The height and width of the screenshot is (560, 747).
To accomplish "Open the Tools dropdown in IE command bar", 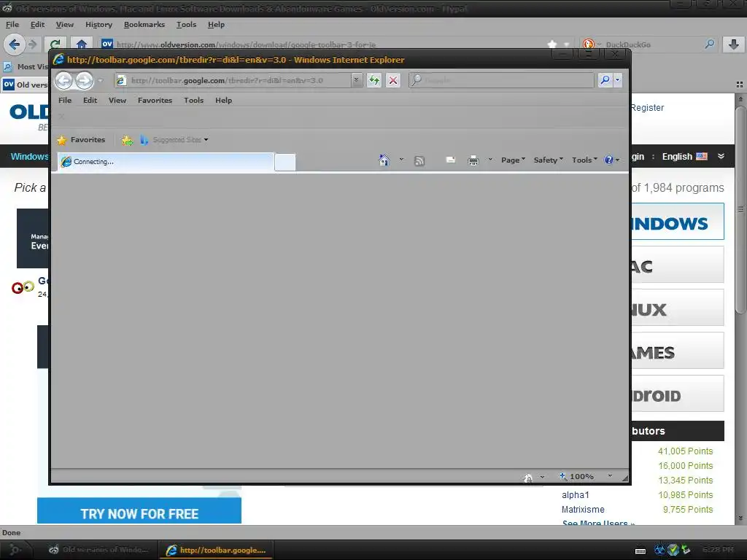I will tap(584, 160).
